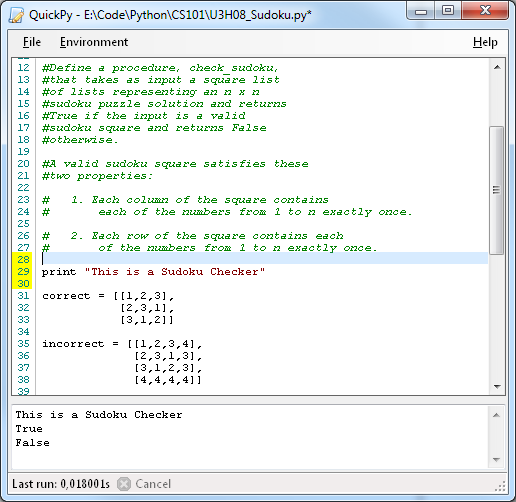Image resolution: width=516 pixels, height=502 pixels.
Task: Click the editor vertical scrollbar thumb
Action: (x=496, y=190)
